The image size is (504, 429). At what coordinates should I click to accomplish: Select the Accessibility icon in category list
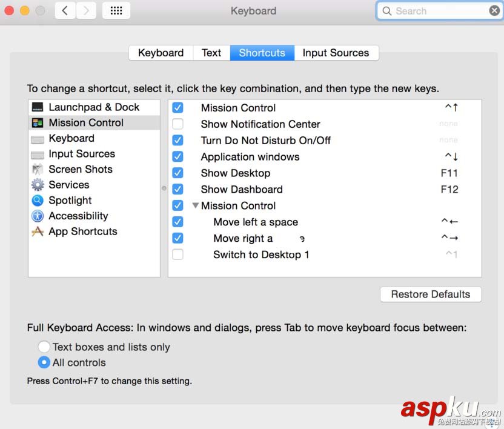(x=38, y=216)
